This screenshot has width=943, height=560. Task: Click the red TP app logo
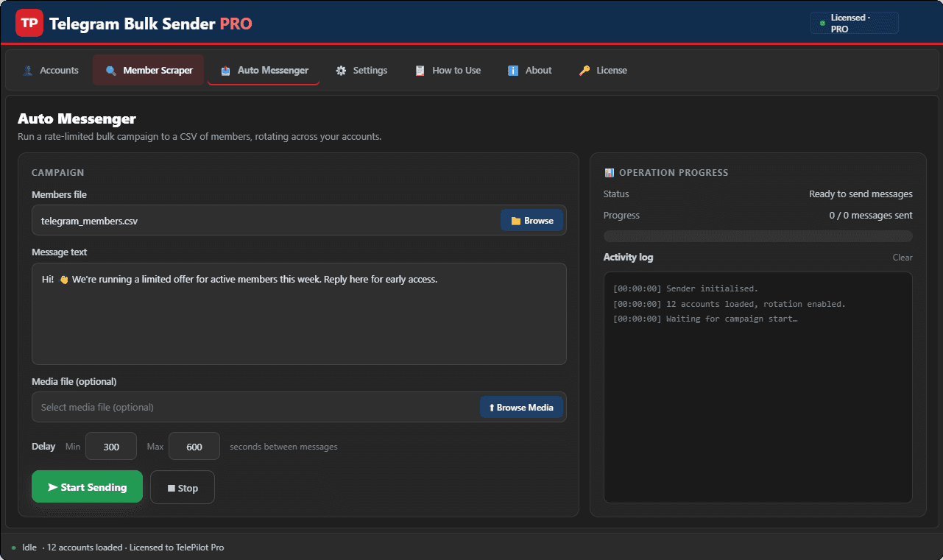tap(29, 24)
